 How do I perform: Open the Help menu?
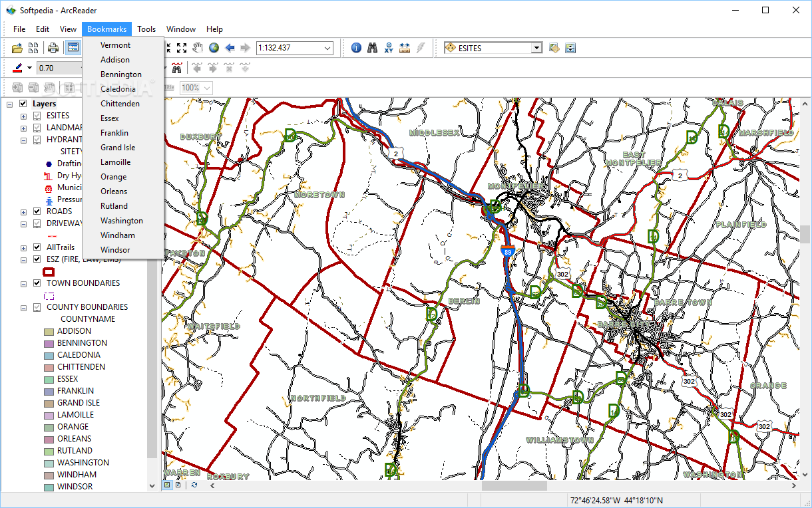click(214, 29)
